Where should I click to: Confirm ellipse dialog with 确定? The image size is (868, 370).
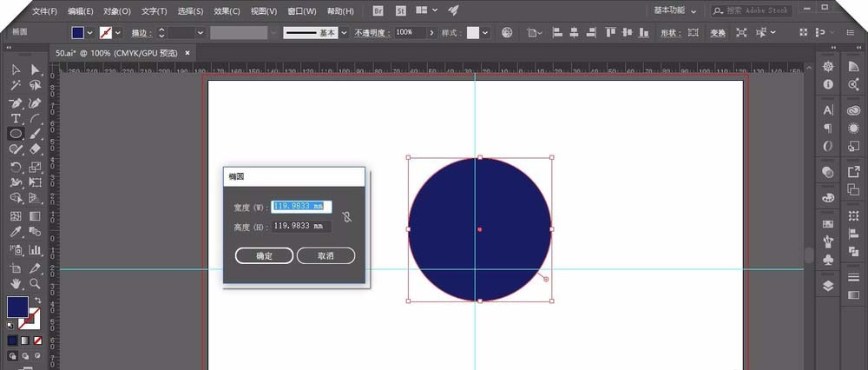[264, 256]
